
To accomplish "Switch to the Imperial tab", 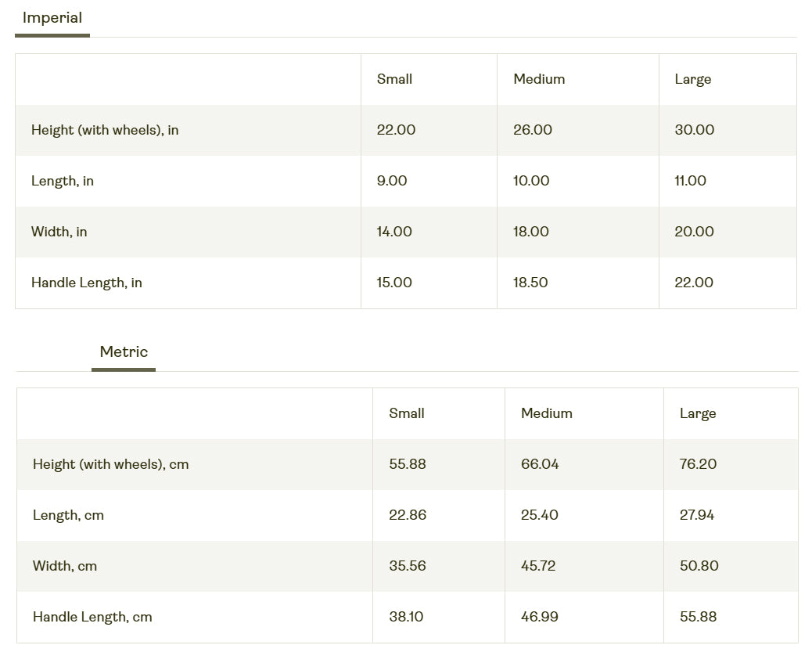I will (x=52, y=18).
